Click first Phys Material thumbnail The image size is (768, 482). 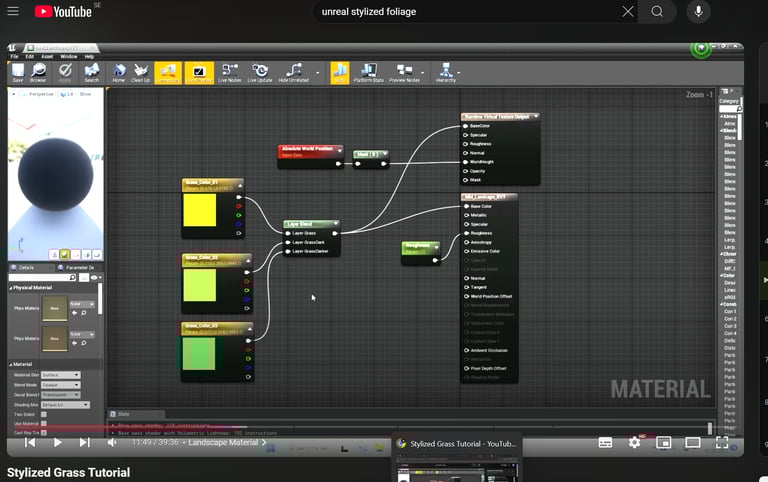[55, 308]
